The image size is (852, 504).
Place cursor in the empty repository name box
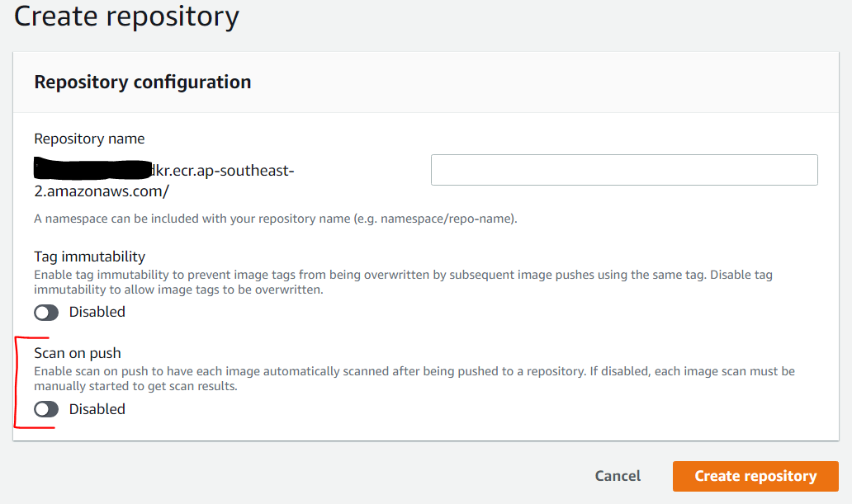[623, 169]
